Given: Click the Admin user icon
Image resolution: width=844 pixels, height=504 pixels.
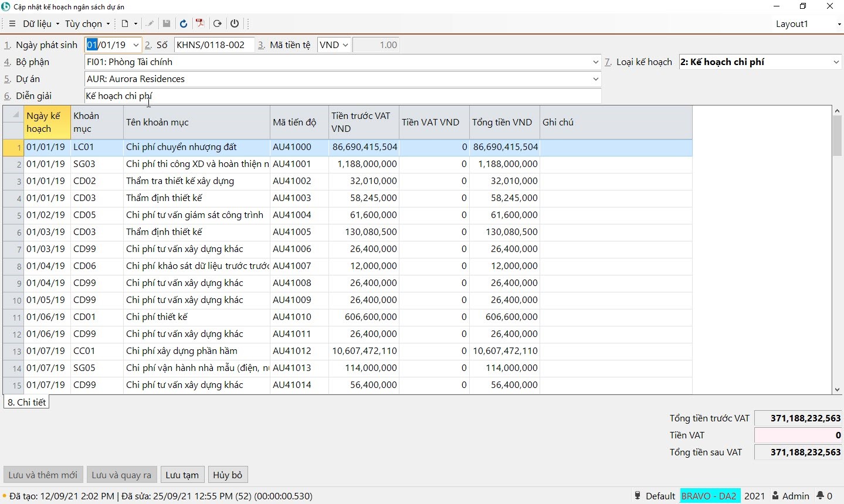Looking at the screenshot, I should point(775,496).
